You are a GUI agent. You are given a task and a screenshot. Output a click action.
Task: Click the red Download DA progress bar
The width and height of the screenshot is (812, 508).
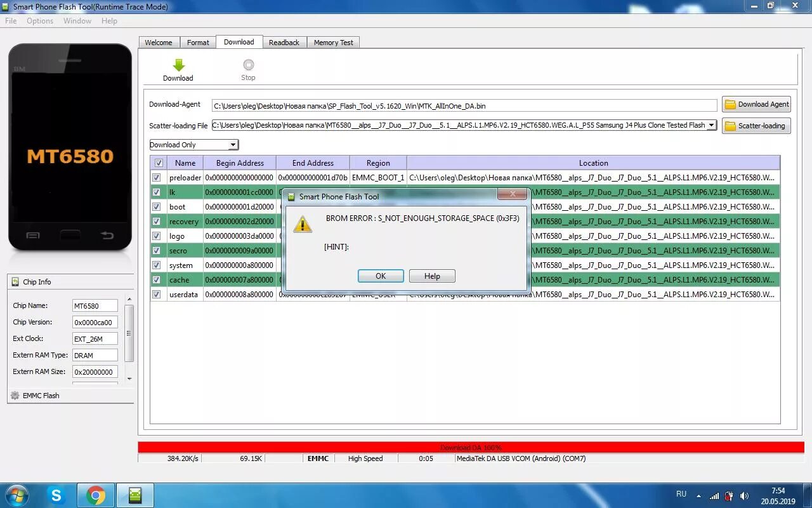click(x=471, y=448)
